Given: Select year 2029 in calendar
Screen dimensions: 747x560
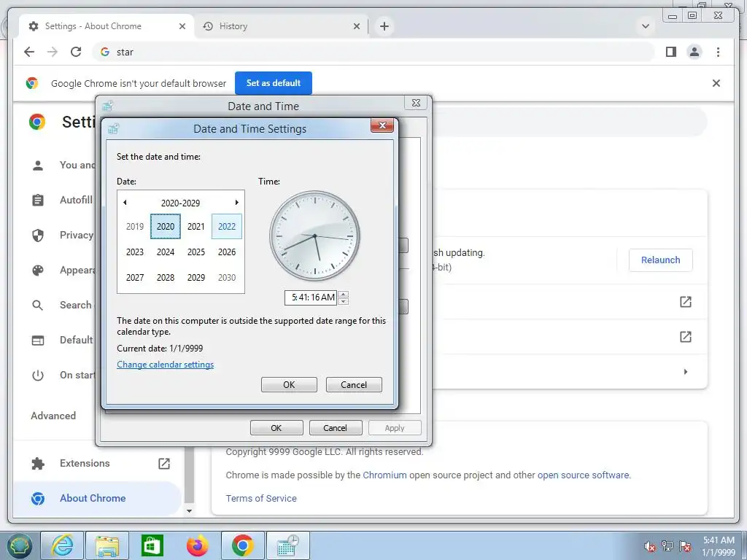Looking at the screenshot, I should point(196,278).
